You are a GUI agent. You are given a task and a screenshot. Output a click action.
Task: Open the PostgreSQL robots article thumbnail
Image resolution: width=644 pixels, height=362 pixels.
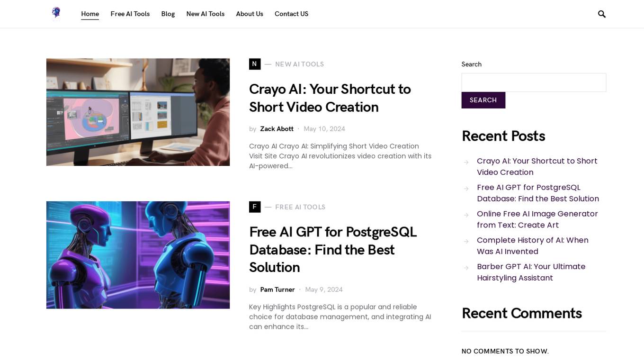[138, 255]
